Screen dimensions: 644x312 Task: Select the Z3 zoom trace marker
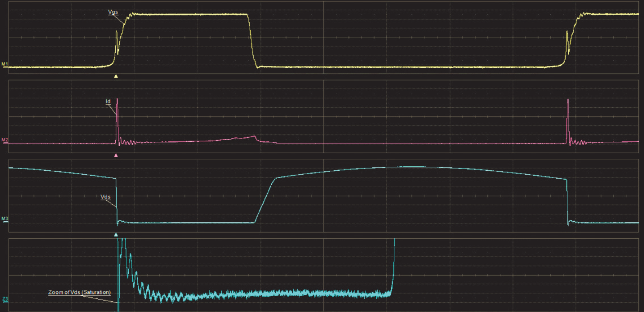[x=5, y=297]
